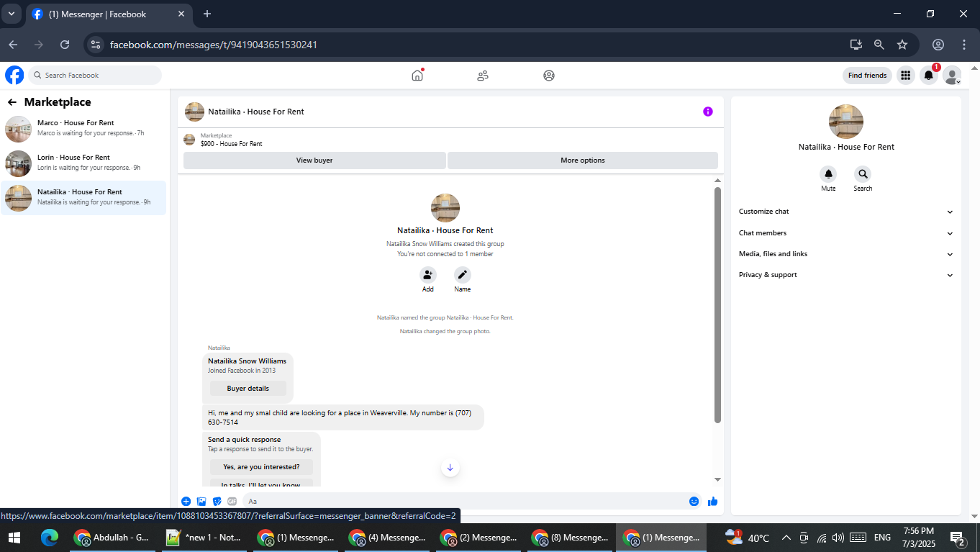View site information icon in address bar
Image resolution: width=980 pixels, height=552 pixels.
(96, 45)
